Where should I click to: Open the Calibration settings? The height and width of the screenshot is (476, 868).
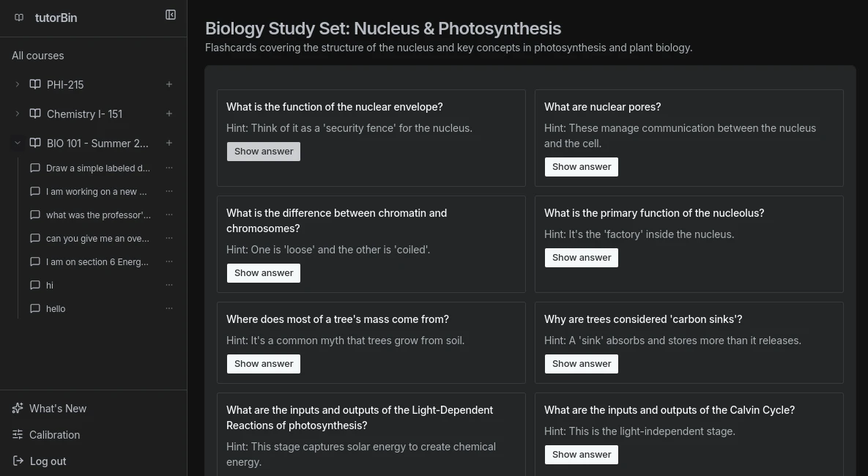[54, 435]
